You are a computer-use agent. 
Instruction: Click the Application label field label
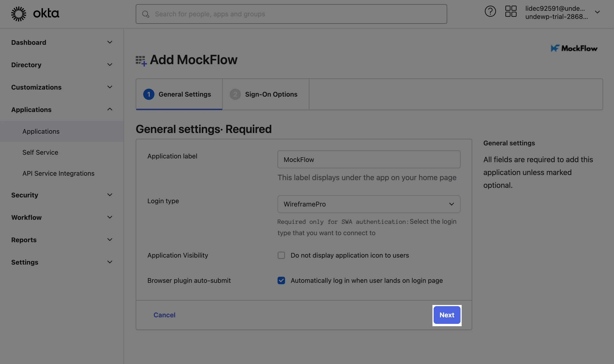coord(172,156)
